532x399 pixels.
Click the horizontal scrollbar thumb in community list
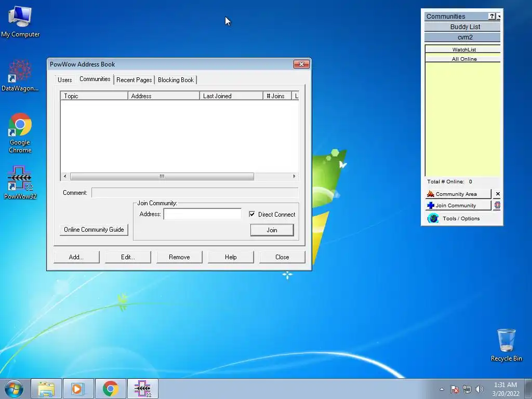pos(162,176)
